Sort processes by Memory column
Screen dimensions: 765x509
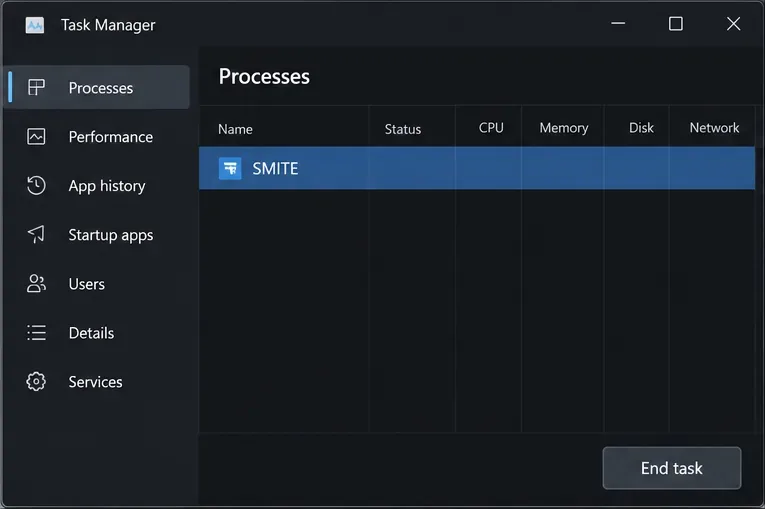tap(564, 128)
